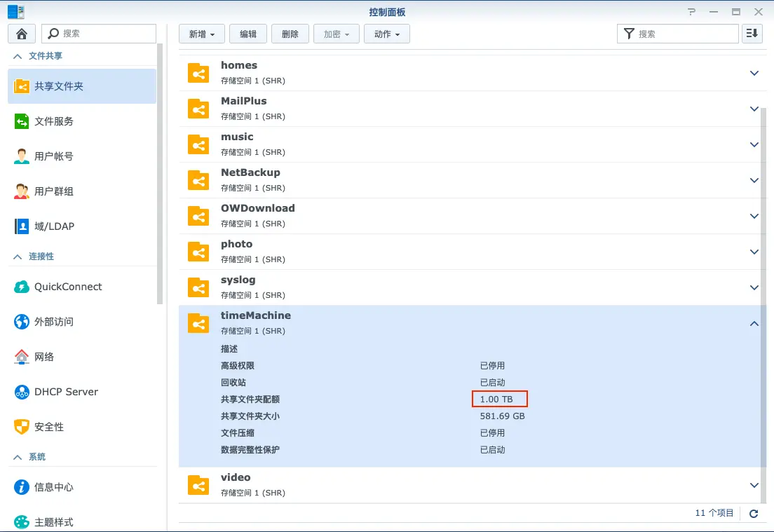The height and width of the screenshot is (532, 774).
Task: Select the timeMachine folder name
Action: click(256, 315)
